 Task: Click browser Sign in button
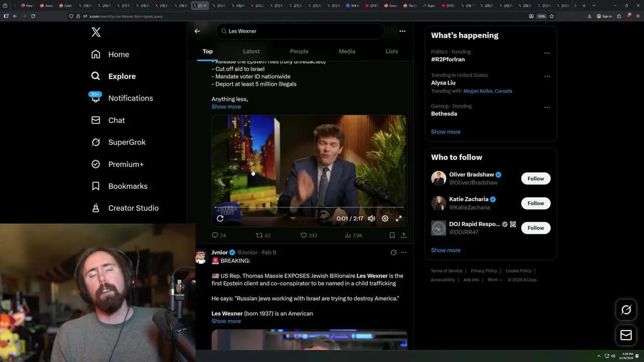pos(605,16)
